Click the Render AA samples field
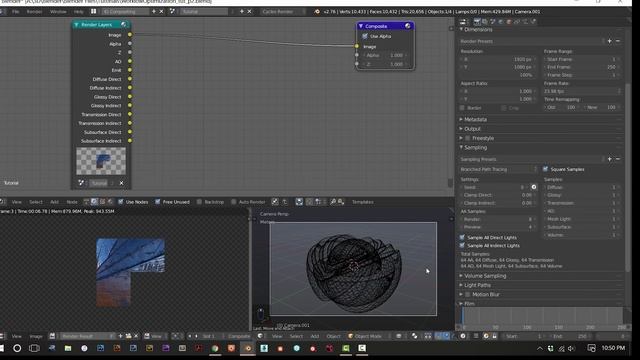Image resolution: width=640 pixels, height=360 pixels. tap(497, 219)
